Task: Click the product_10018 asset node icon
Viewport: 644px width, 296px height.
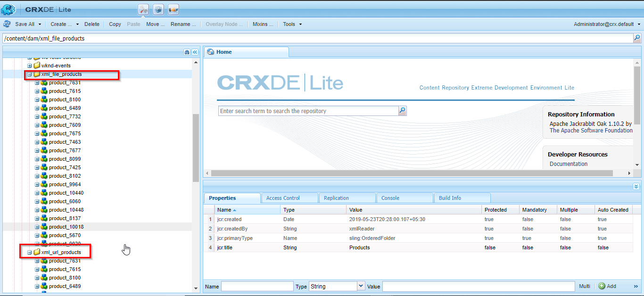Action: point(44,227)
